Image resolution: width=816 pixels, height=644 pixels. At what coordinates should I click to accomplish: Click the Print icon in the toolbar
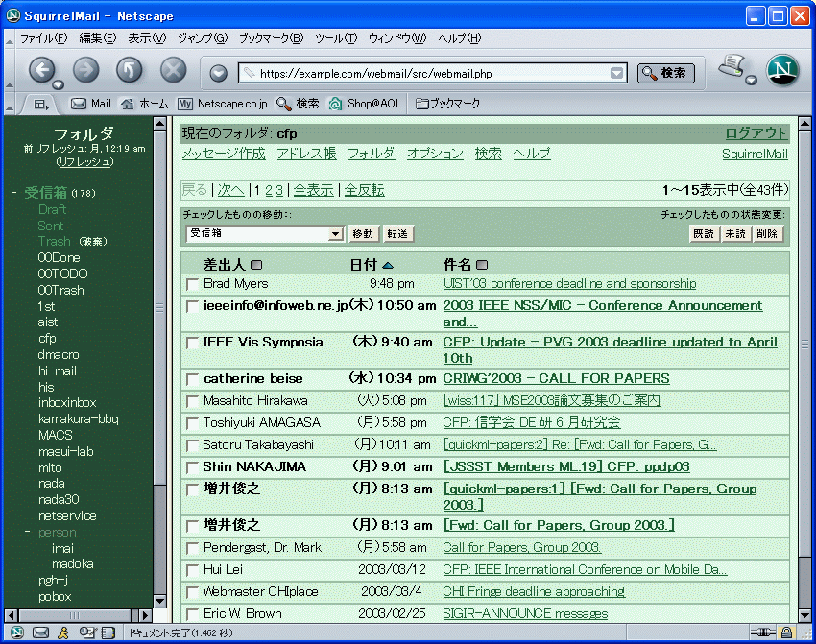[732, 65]
